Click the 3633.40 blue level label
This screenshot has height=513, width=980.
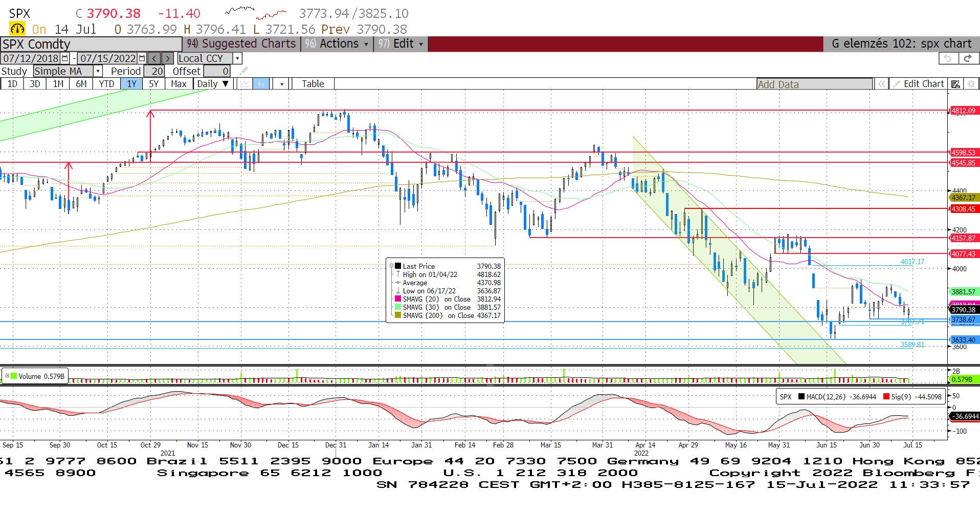(964, 340)
